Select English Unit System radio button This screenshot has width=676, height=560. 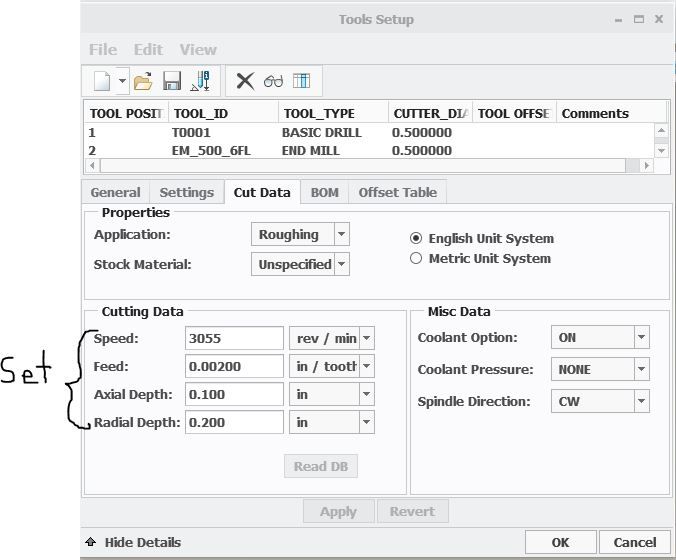[416, 239]
